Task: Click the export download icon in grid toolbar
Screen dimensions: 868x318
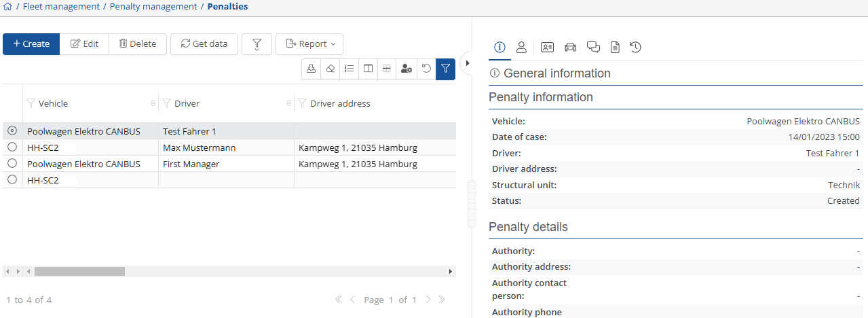Action: coord(311,69)
